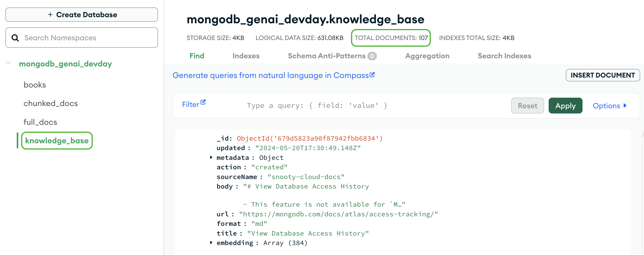Click the Insert Document button
Image resolution: width=644 pixels, height=255 pixels.
[602, 75]
